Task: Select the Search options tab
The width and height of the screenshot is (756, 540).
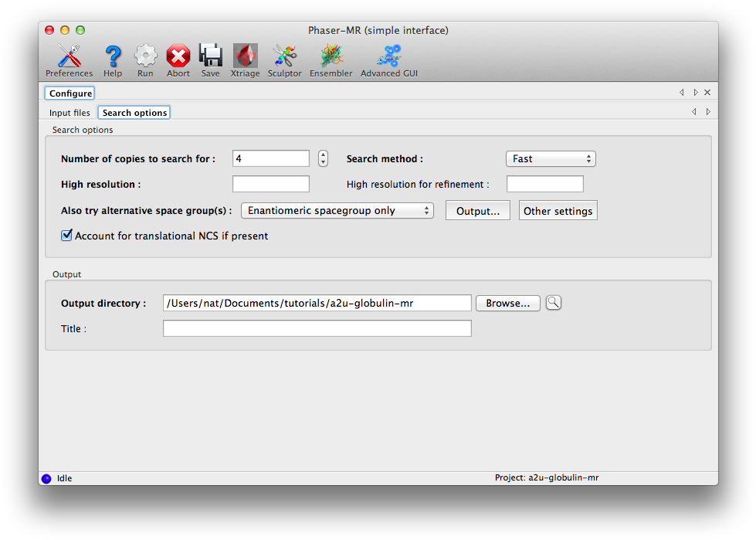Action: (x=134, y=113)
